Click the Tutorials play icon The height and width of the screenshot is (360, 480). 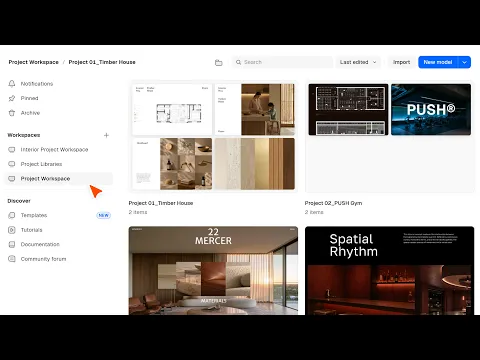coord(12,230)
